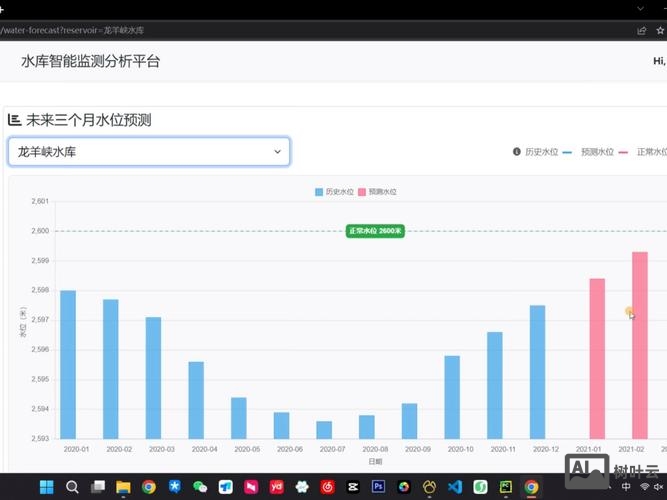Click the 2020-12 history bar
This screenshot has height=500, width=667.
tap(538, 372)
